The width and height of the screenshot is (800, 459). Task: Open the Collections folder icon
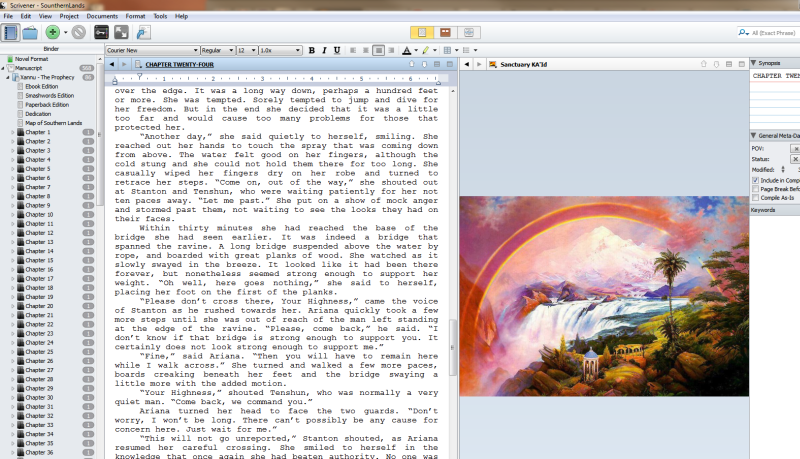click(30, 33)
